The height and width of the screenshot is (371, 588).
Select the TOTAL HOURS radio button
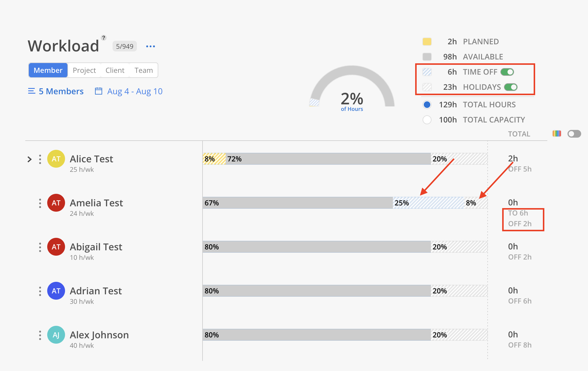[x=427, y=105]
